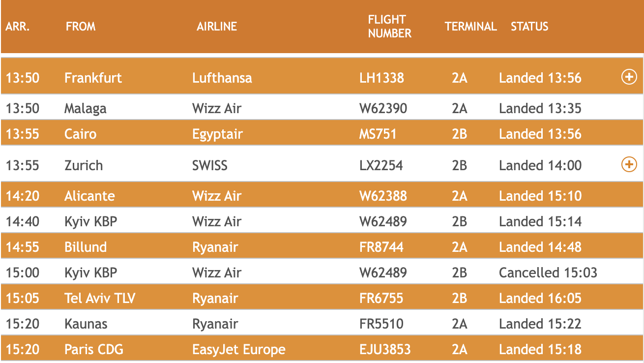Expand Zurich SWISS flight plus icon
644x363 pixels.
tap(629, 164)
